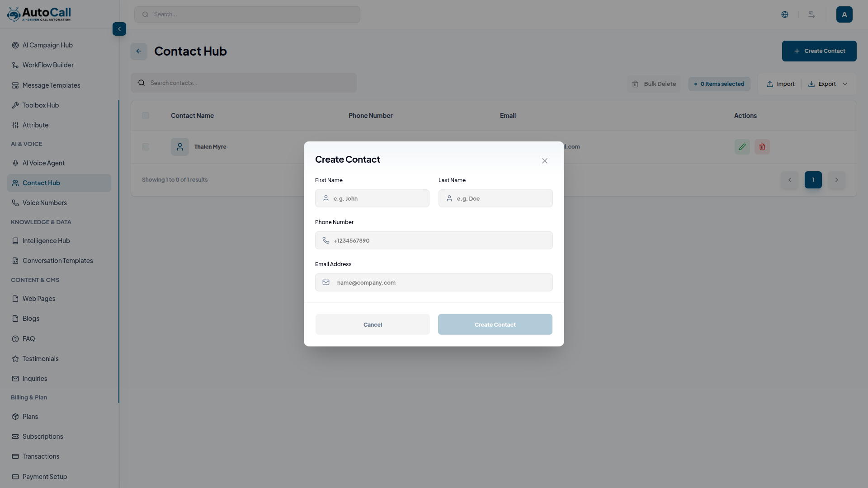Click the Last Name input field
868x488 pixels.
(495, 198)
